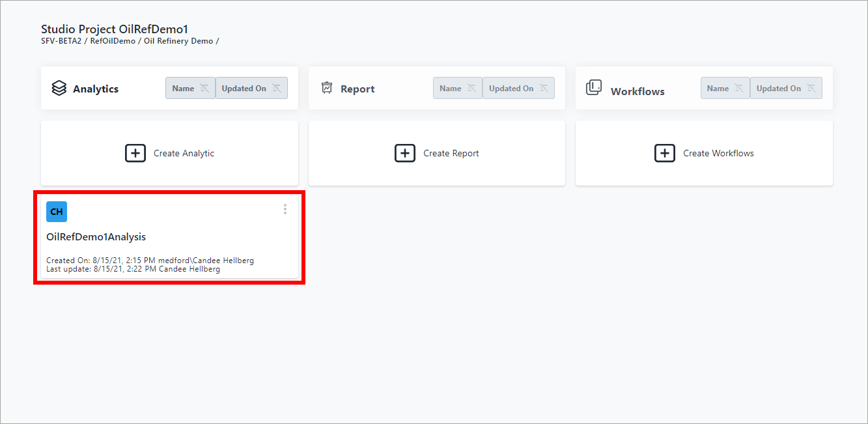Image resolution: width=868 pixels, height=424 pixels.
Task: Open the OilRefDemo1Analysis analytic title
Action: [x=96, y=237]
